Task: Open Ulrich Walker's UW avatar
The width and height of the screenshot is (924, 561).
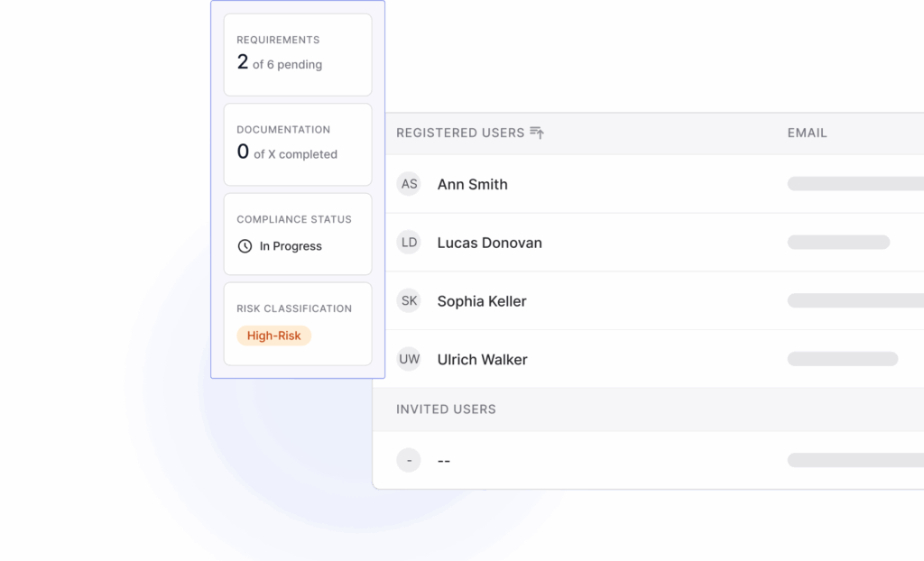Action: (x=409, y=358)
